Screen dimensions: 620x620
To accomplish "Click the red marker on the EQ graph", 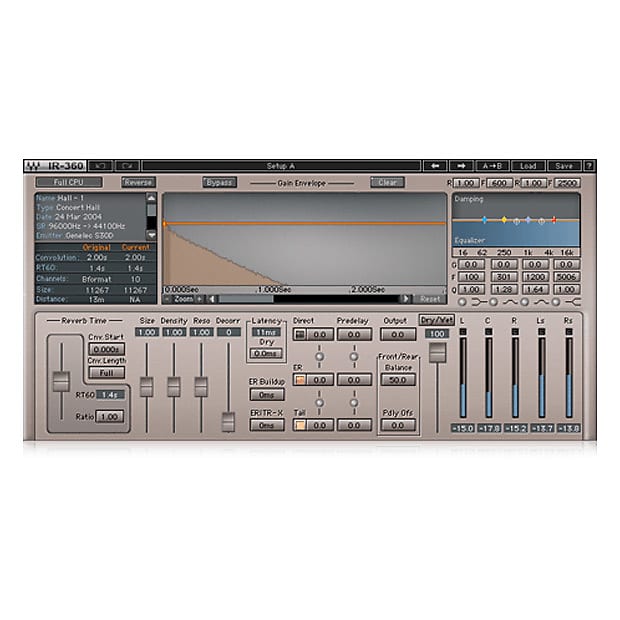I will 554,220.
